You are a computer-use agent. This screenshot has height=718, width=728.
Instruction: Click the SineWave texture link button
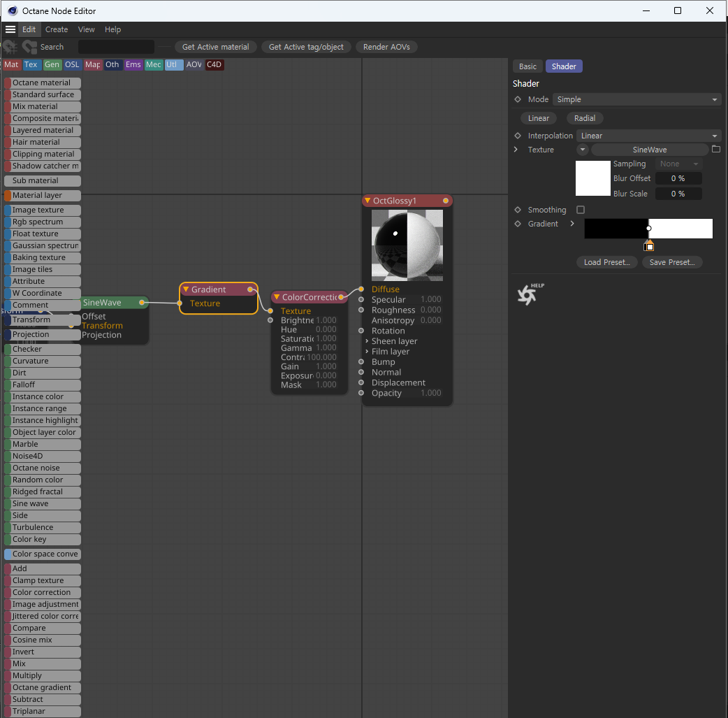point(650,149)
